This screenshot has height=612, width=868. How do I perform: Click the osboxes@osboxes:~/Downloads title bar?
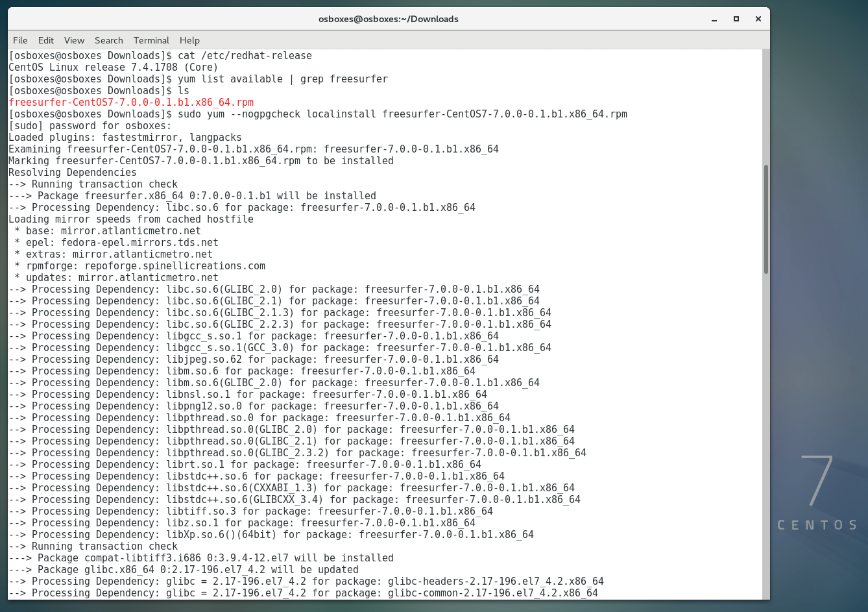tap(388, 19)
